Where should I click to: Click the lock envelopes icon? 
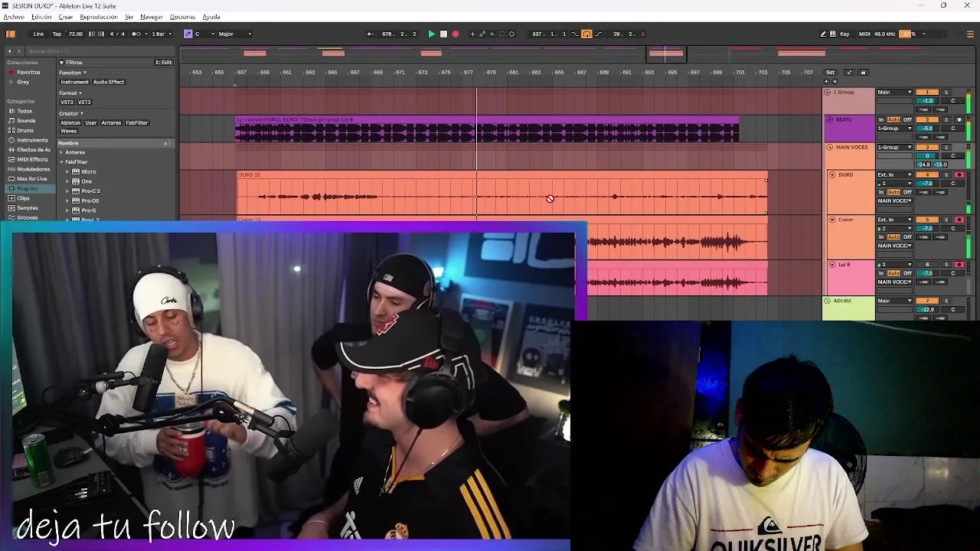[x=863, y=72]
